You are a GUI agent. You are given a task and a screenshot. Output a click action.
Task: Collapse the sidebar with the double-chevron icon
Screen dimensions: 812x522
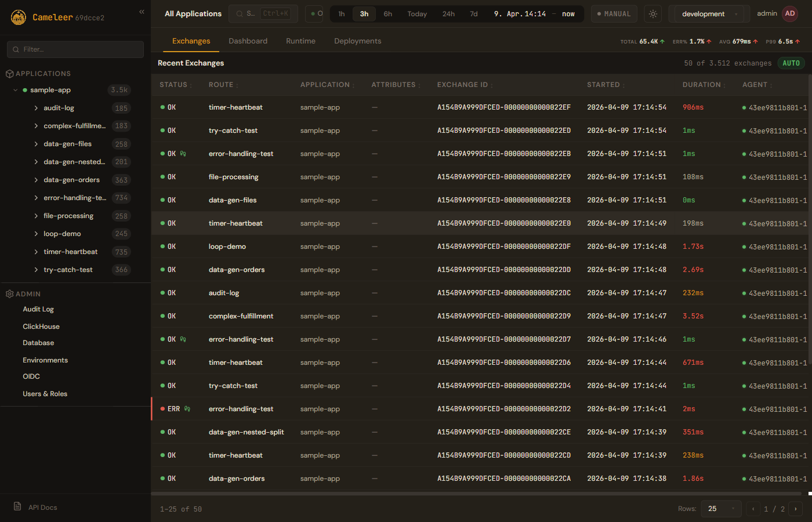[x=142, y=12]
